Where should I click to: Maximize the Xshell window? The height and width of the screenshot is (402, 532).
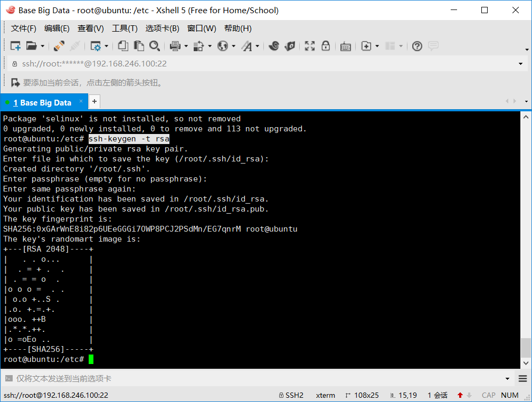pos(484,10)
